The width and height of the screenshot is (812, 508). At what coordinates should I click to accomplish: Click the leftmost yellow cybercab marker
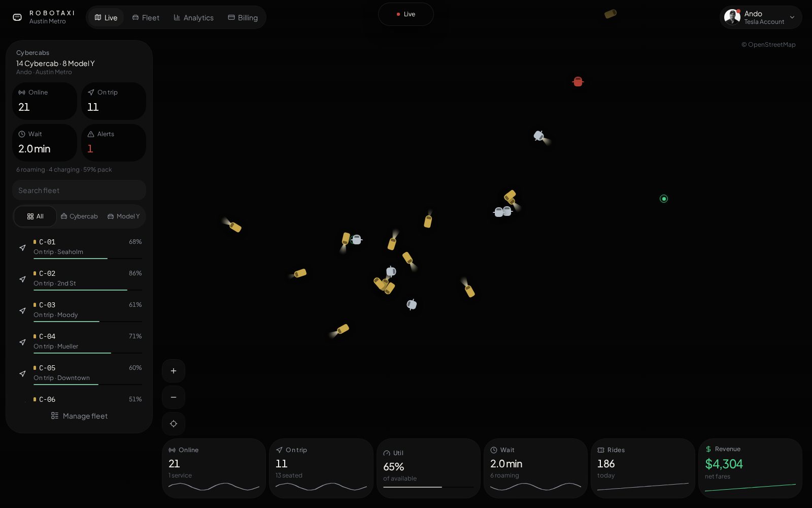point(235,227)
